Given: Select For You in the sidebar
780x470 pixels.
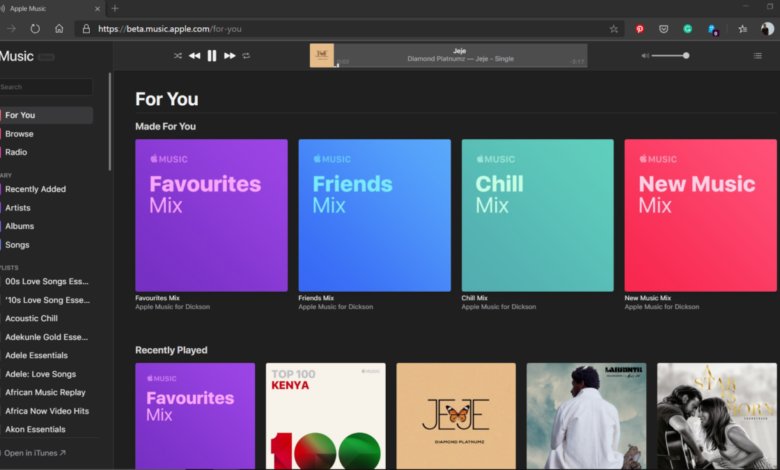Looking at the screenshot, I should click(x=46, y=115).
